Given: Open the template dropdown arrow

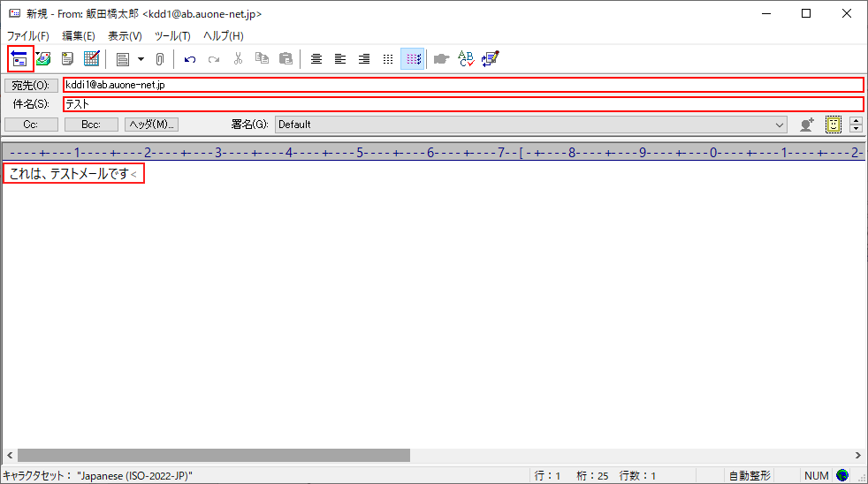Looking at the screenshot, I should (141, 59).
